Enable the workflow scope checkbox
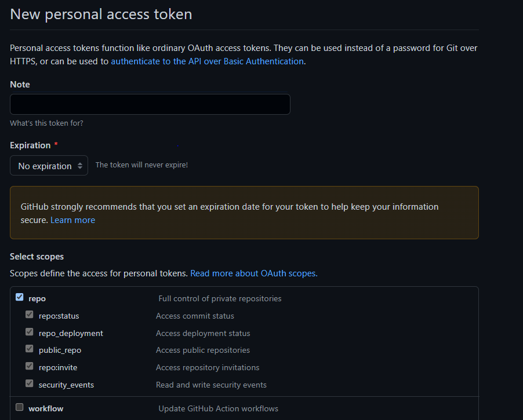The width and height of the screenshot is (523, 420). click(x=20, y=407)
